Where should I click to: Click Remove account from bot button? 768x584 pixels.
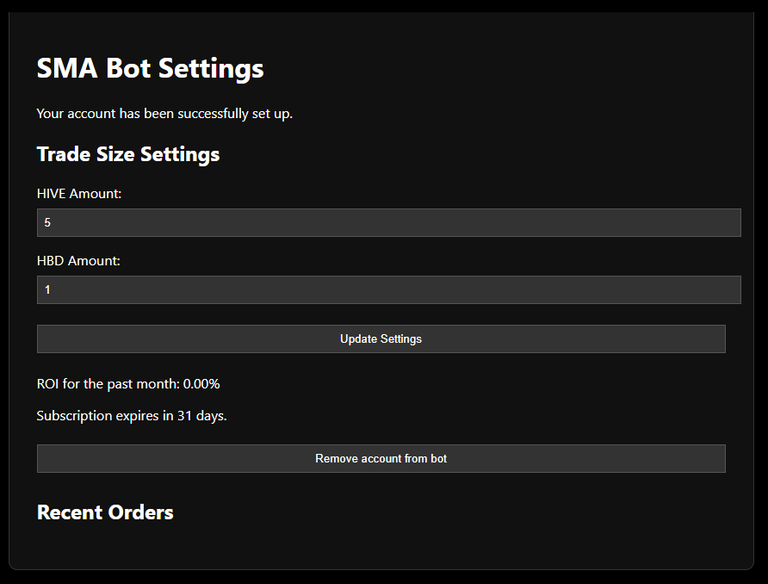[x=381, y=459]
